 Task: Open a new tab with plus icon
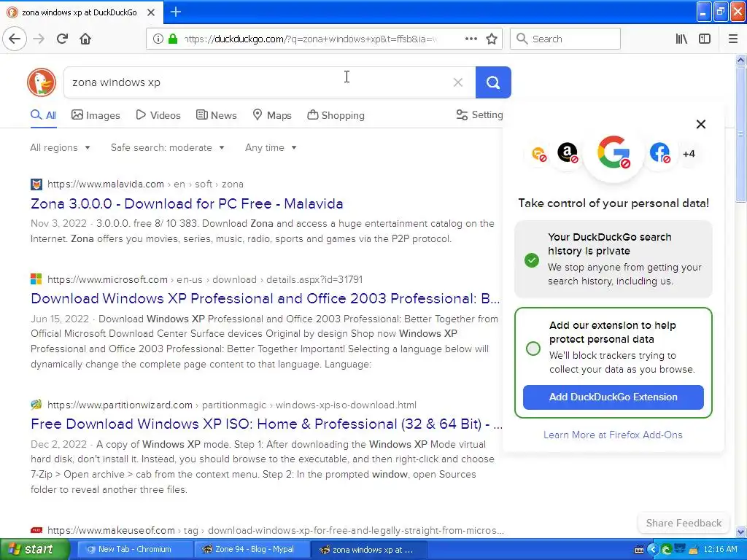click(x=176, y=12)
